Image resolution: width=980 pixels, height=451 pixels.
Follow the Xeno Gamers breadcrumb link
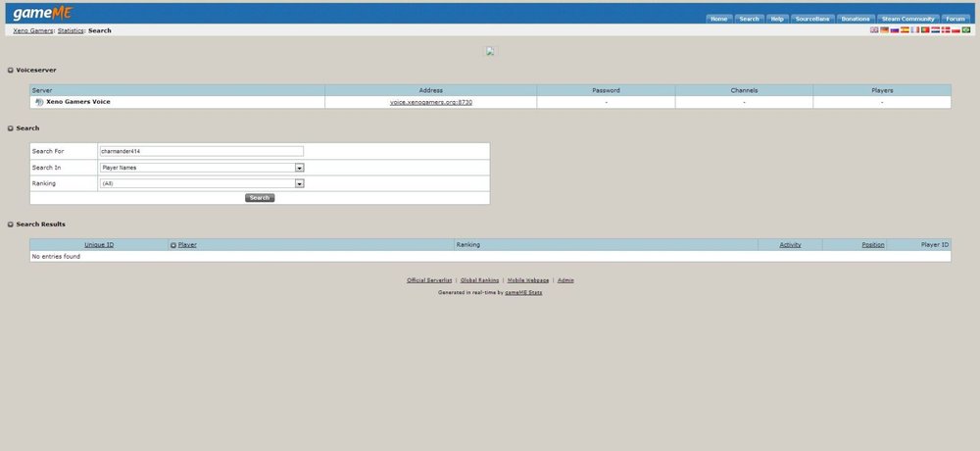(33, 30)
